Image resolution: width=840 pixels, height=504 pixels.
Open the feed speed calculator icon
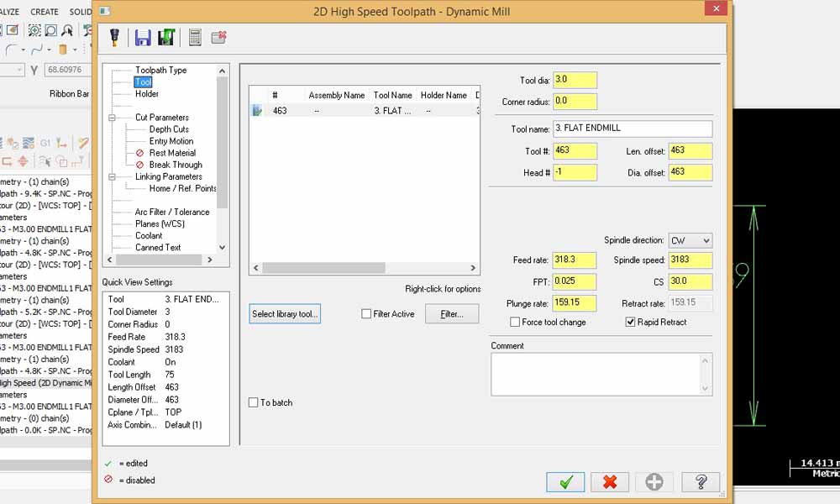coord(195,38)
